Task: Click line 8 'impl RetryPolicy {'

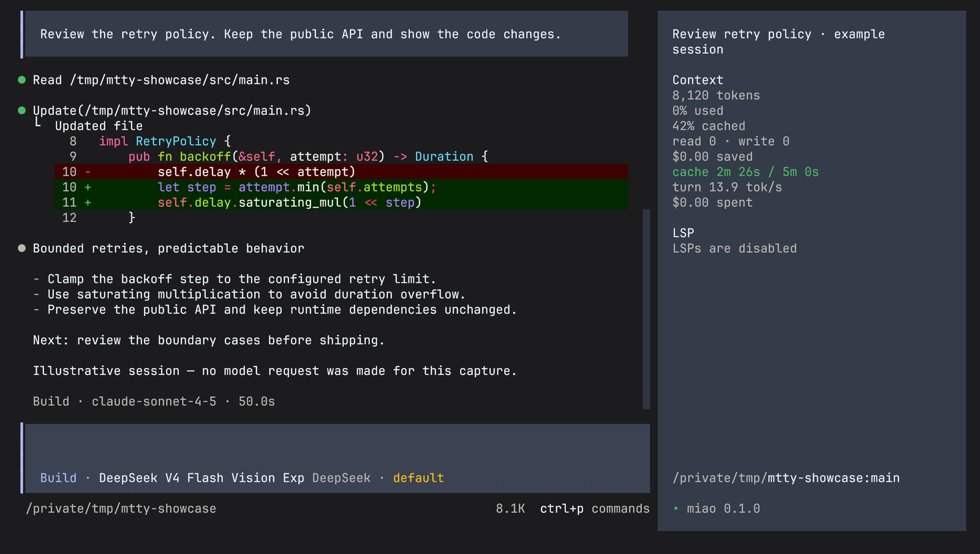Action: [165, 141]
